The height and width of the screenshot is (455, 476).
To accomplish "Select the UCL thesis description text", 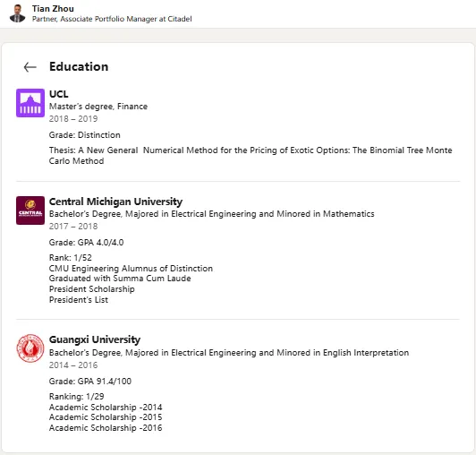I will (x=251, y=156).
